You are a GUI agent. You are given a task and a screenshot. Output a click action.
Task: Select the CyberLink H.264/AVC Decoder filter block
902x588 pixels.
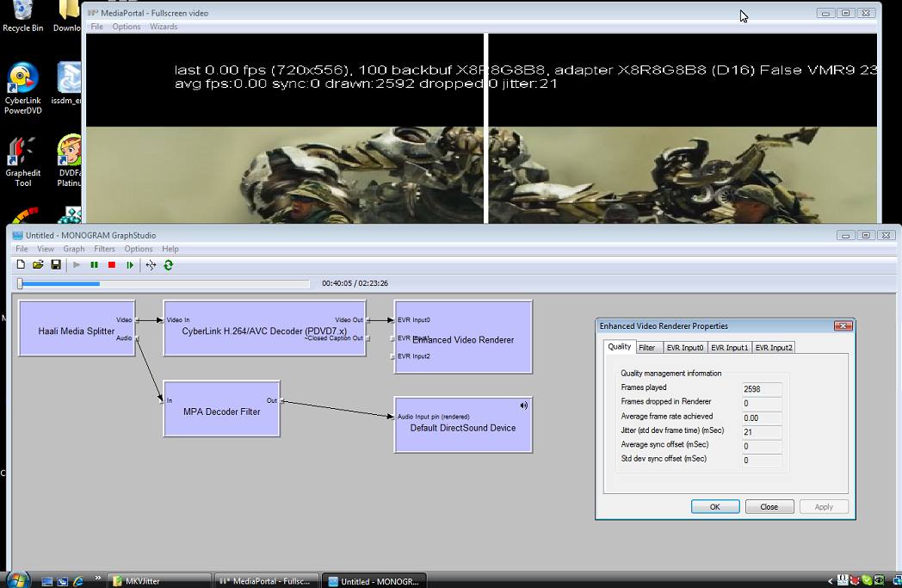click(264, 329)
